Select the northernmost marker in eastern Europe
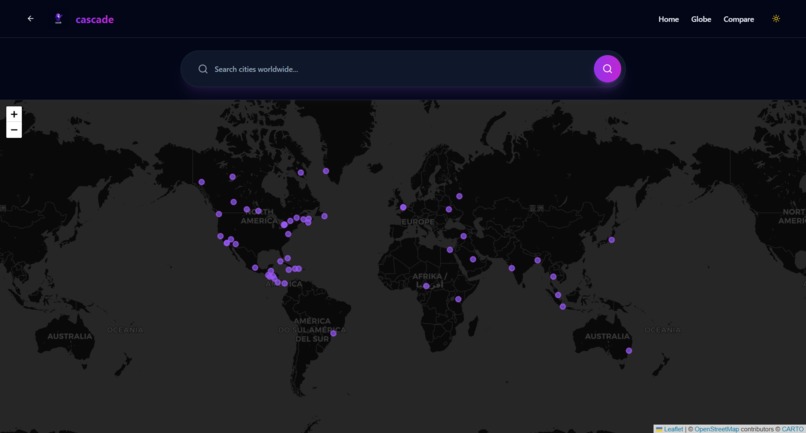Viewport: 806px width, 433px height. tap(459, 196)
